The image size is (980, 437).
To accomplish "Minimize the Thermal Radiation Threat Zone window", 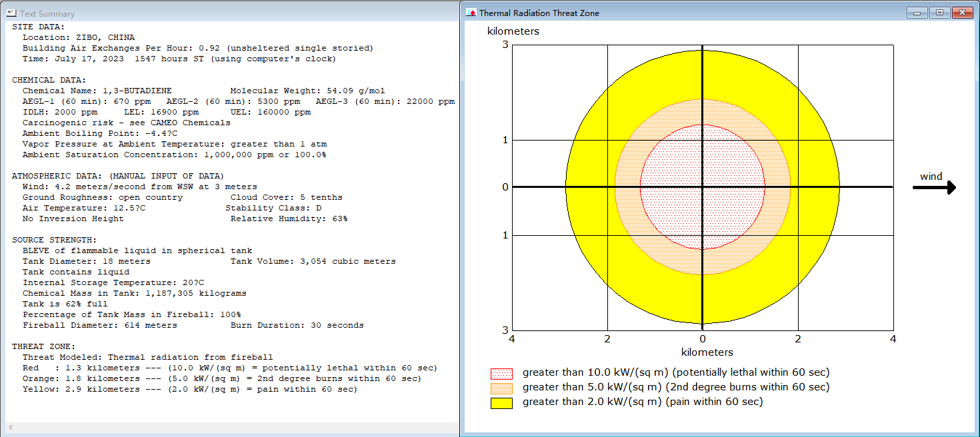I will click(x=917, y=13).
